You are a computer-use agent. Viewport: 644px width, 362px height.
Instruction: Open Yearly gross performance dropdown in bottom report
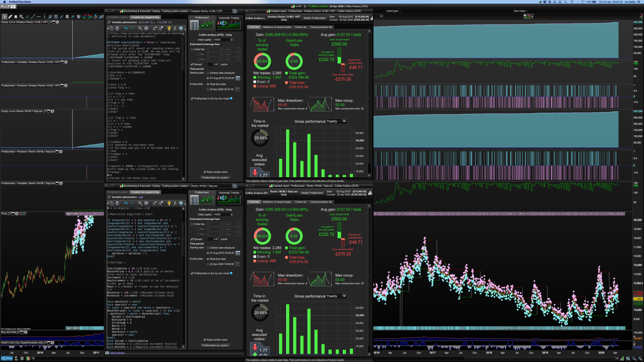[344, 296]
